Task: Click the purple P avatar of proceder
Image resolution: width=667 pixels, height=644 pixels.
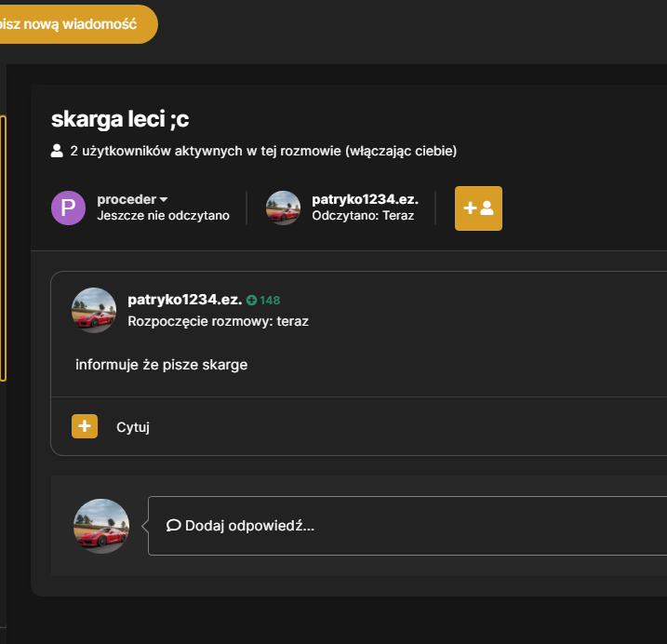Action: coord(69,208)
